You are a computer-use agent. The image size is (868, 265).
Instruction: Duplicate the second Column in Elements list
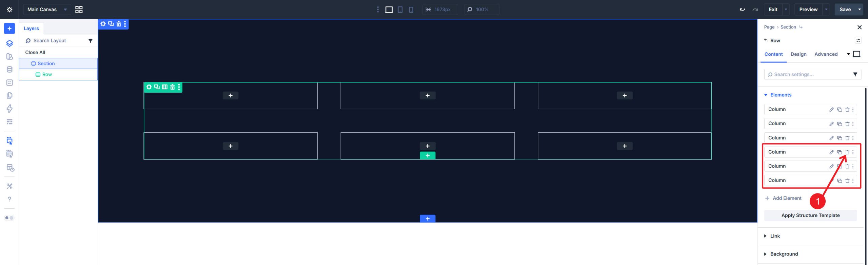[840, 124]
